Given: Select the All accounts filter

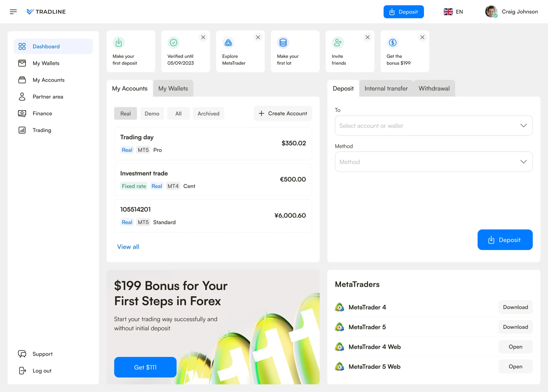Looking at the screenshot, I should [178, 113].
